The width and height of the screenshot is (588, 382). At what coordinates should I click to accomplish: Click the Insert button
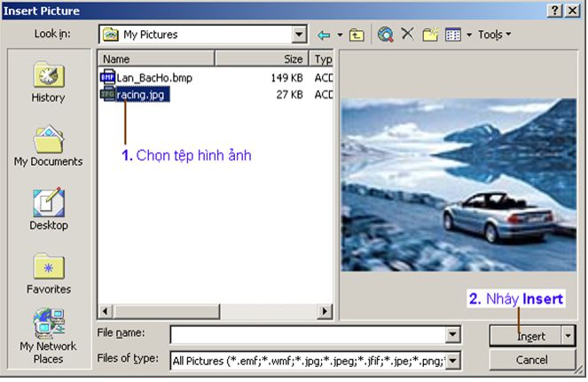[x=526, y=336]
